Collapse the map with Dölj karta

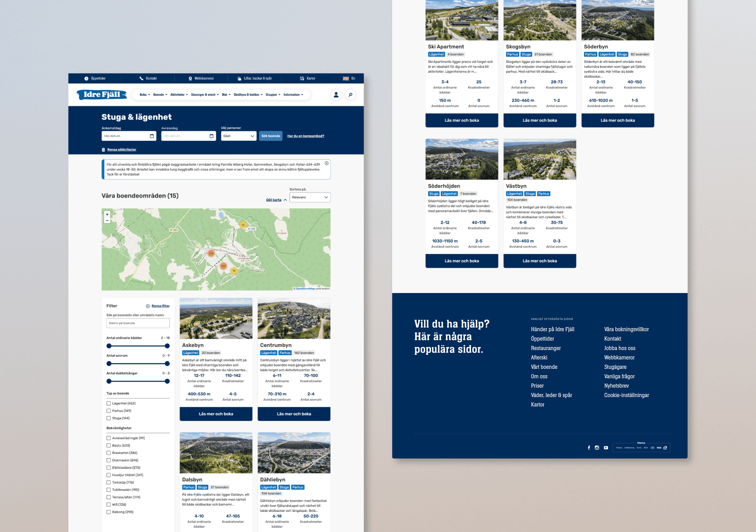tap(276, 200)
